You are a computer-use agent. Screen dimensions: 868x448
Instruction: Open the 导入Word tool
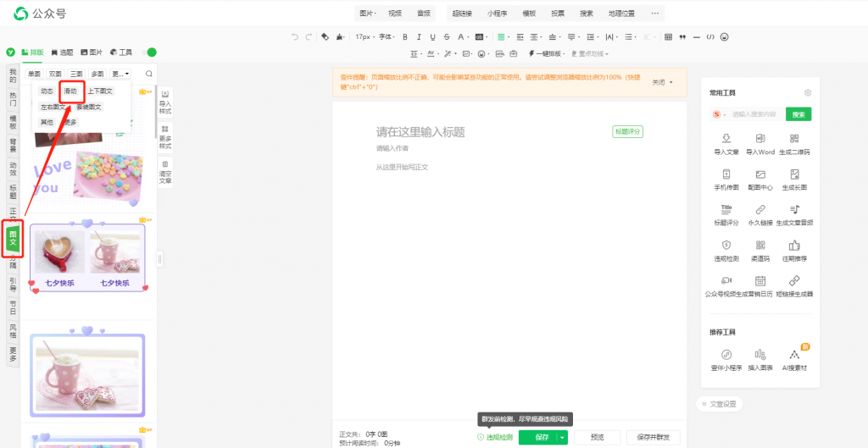point(760,144)
